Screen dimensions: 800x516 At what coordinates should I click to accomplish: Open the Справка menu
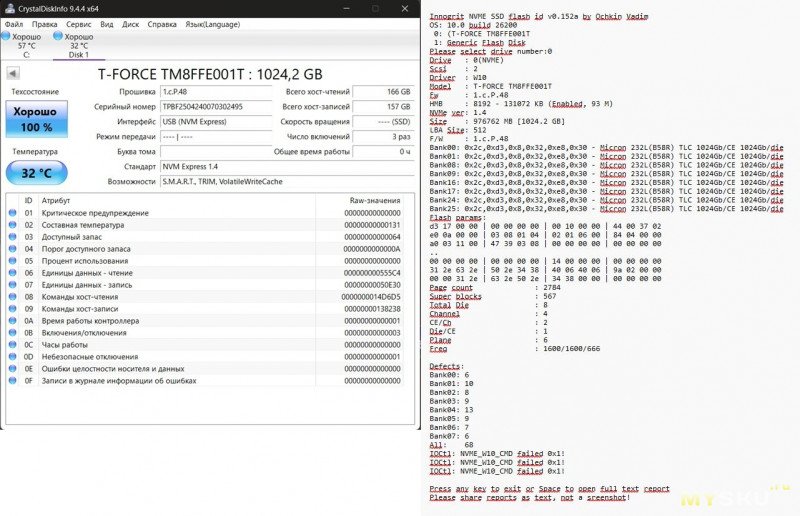pos(162,24)
